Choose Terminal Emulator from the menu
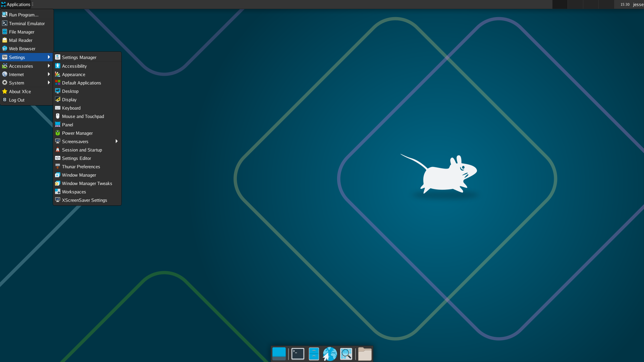The width and height of the screenshot is (644, 362). (27, 23)
